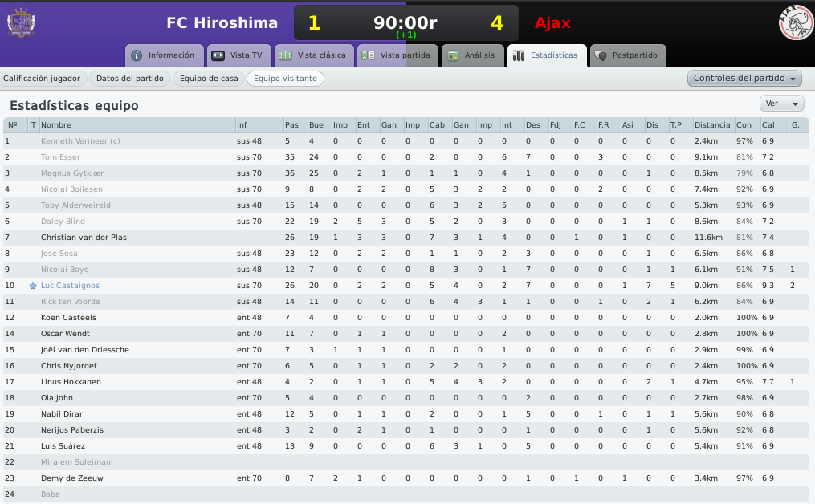815x504 pixels.
Task: Open the Datos del partido section
Action: pyautogui.click(x=130, y=79)
